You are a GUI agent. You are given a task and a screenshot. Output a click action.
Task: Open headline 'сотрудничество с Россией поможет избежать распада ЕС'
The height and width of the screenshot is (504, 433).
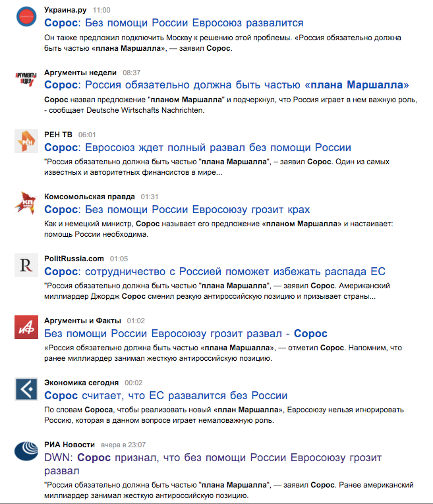pos(215,271)
